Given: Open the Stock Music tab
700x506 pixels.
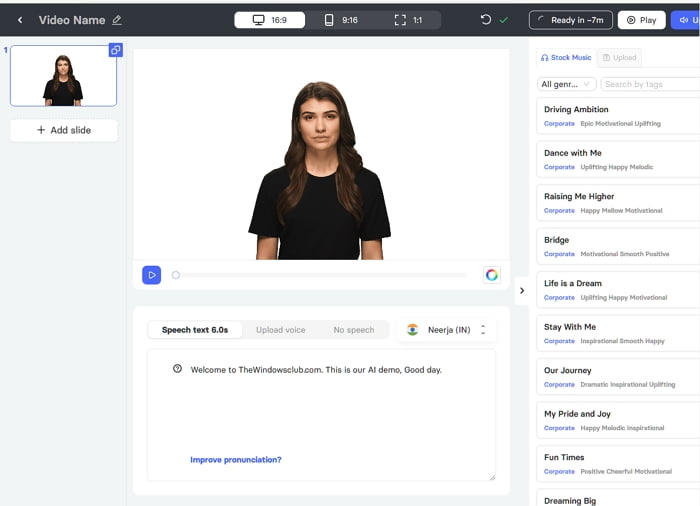Looking at the screenshot, I should (x=566, y=58).
